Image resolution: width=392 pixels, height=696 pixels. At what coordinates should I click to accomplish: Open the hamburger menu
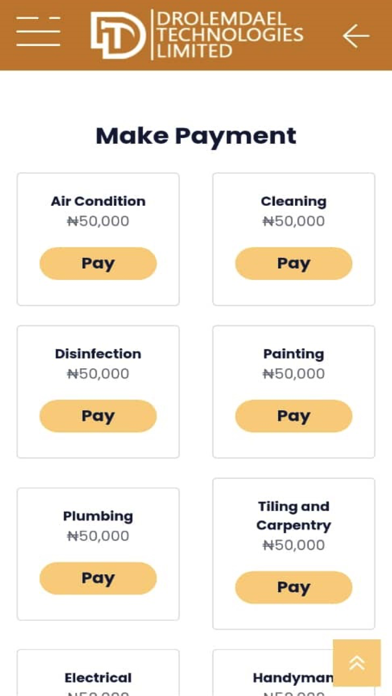pyautogui.click(x=38, y=32)
